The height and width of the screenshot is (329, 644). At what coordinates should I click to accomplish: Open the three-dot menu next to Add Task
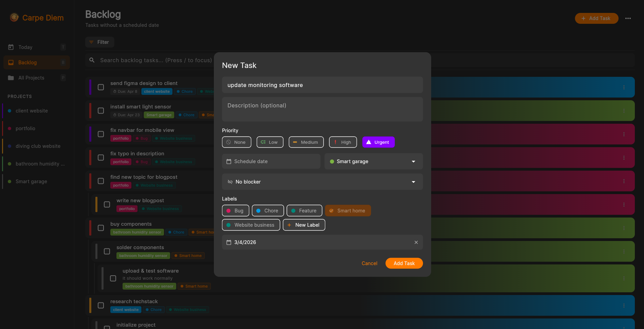point(628,18)
